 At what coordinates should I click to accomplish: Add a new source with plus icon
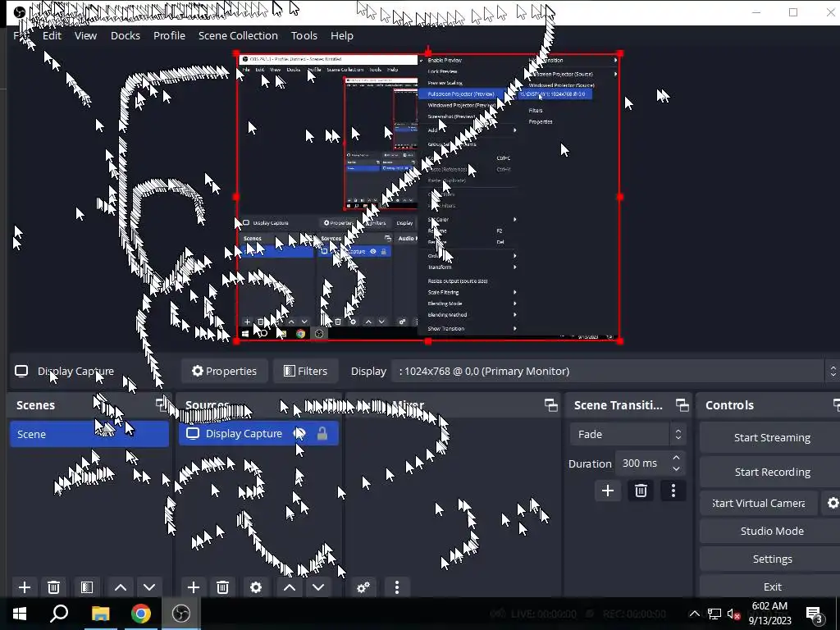pos(194,587)
